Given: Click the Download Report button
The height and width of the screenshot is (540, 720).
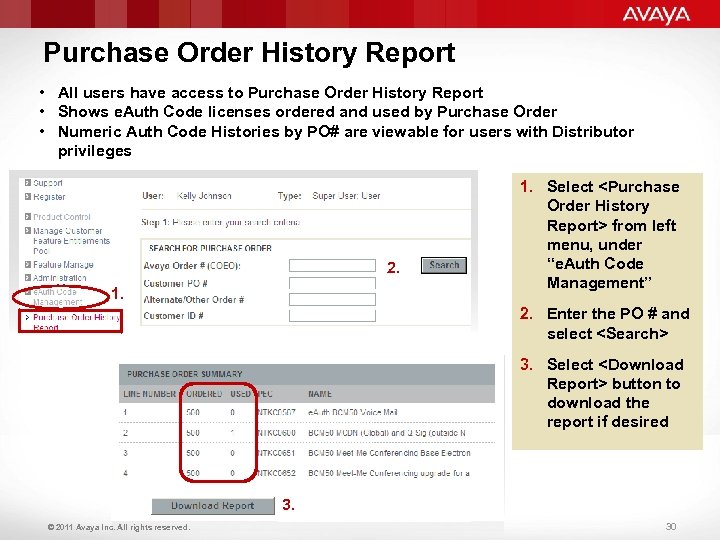Looking at the screenshot, I should tap(213, 506).
